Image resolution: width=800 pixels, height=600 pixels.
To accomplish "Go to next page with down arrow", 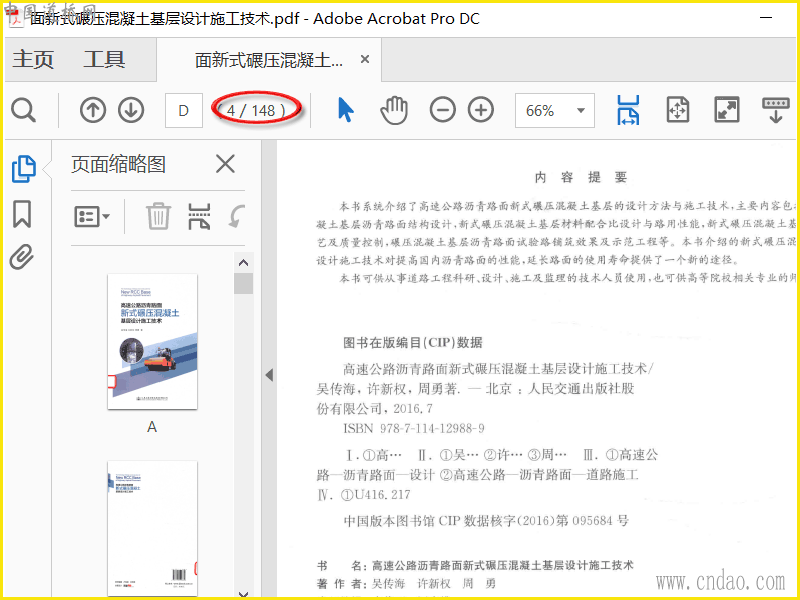I will pos(131,110).
